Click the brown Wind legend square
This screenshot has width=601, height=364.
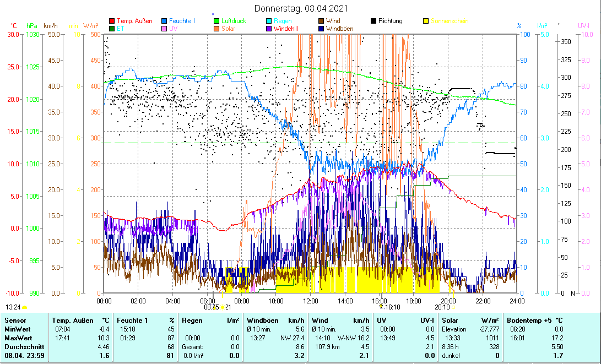[x=322, y=21]
